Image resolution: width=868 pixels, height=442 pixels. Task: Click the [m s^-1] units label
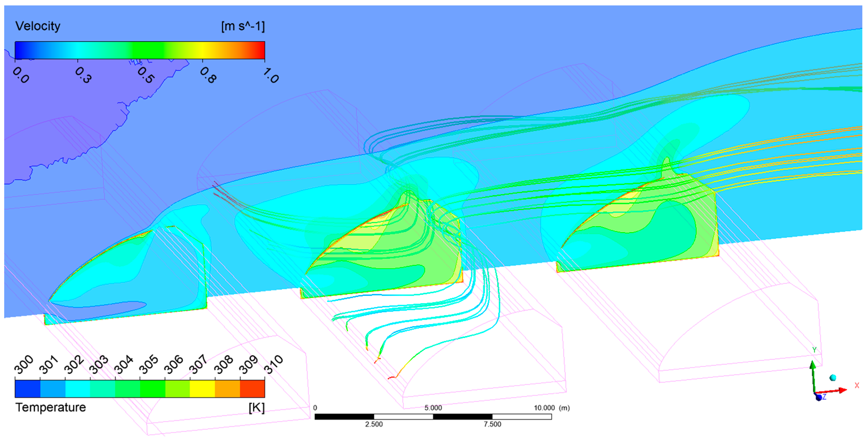(243, 26)
